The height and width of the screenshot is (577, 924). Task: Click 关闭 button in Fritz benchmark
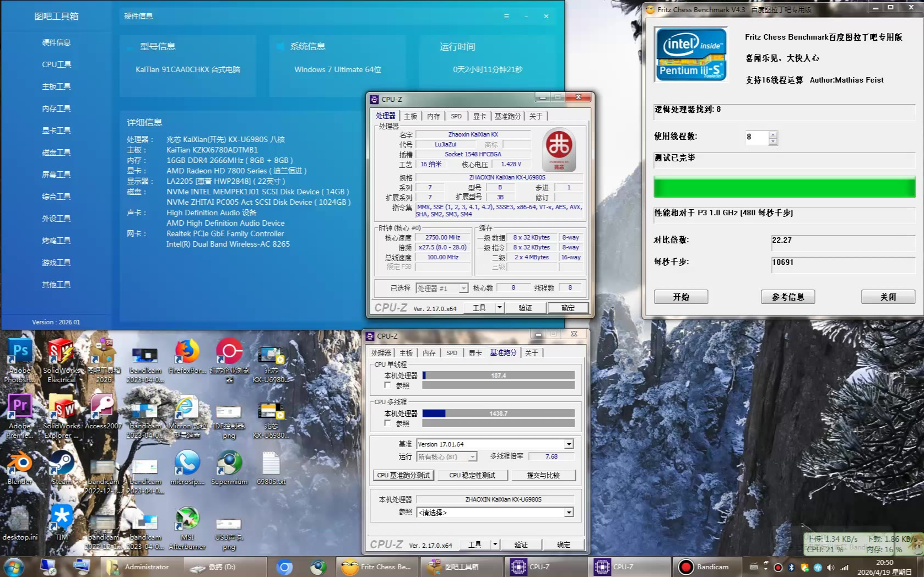coord(888,297)
